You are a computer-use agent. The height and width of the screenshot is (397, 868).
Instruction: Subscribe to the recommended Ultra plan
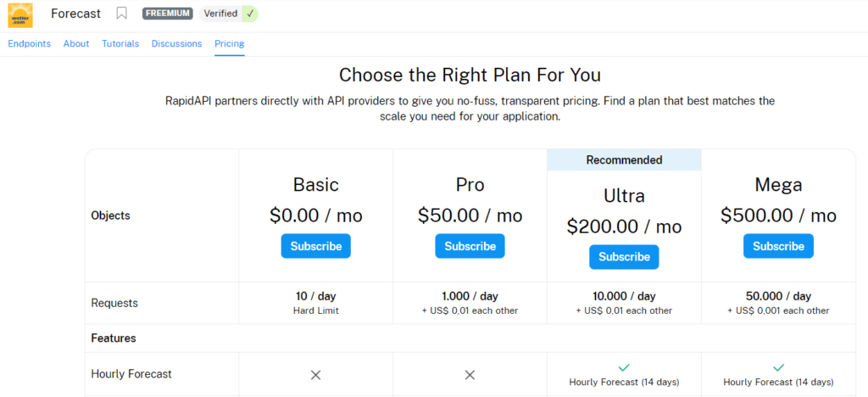624,257
